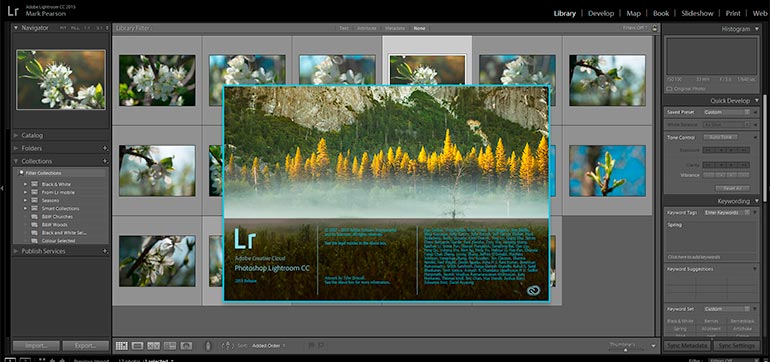Select Metadata in the Library Filter bar
Viewport: 770px width, 362px height.
[395, 28]
